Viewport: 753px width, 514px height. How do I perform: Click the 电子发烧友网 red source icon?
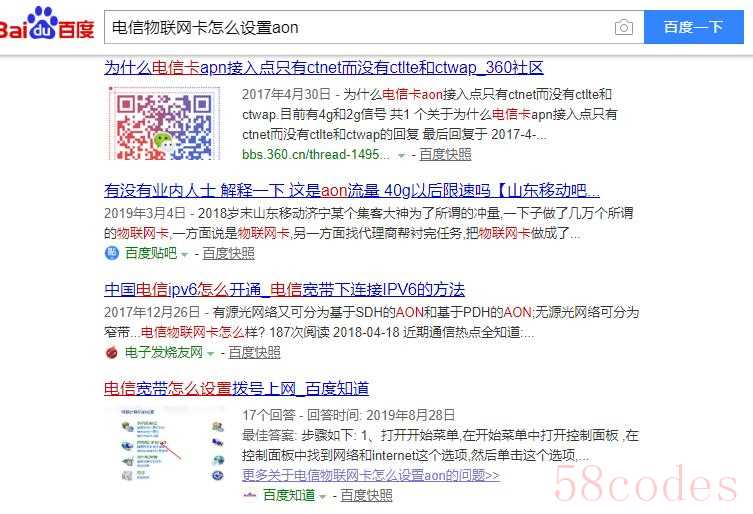tap(111, 353)
